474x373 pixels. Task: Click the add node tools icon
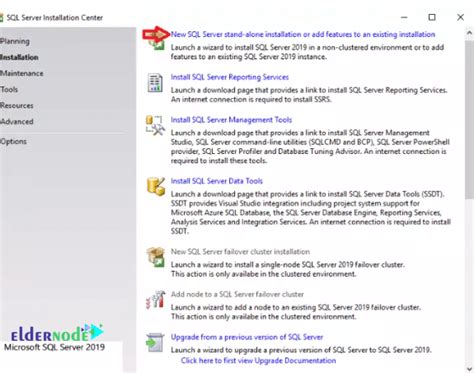pos(156,299)
